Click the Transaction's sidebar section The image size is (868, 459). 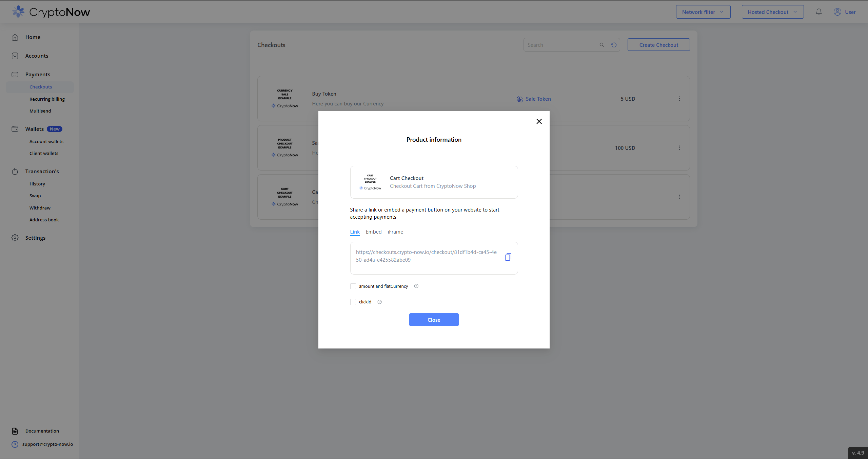pos(42,172)
